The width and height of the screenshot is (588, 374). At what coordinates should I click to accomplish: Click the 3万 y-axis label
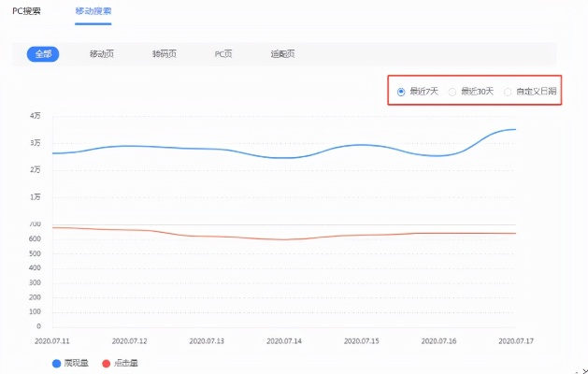36,143
